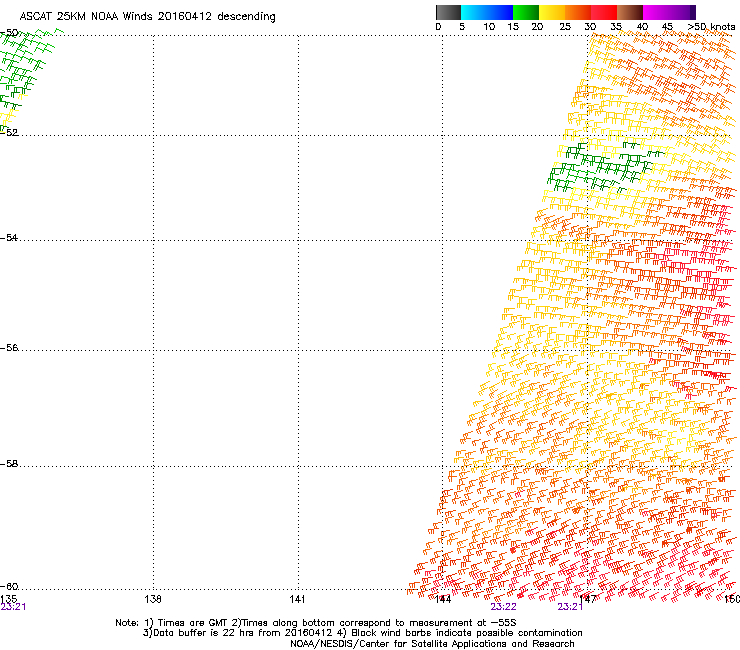Click the magenta 40-45 knots legend swatch
Image resolution: width=740 pixels, height=650 pixels.
pos(656,12)
